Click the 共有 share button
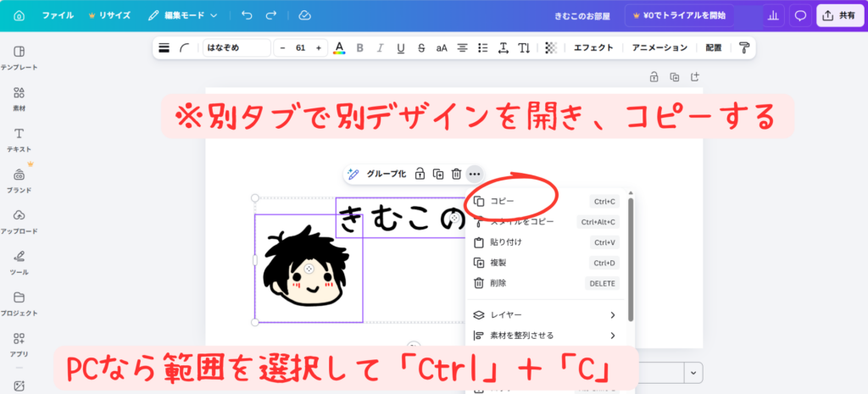 840,15
